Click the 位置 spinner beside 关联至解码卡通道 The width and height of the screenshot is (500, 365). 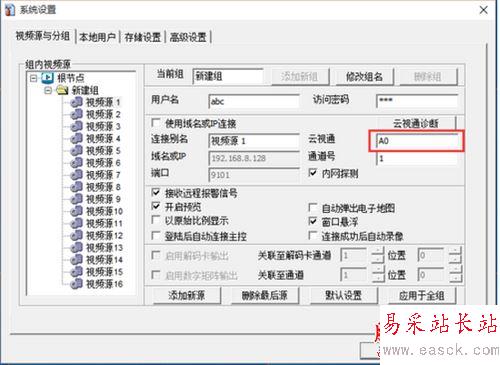[455, 256]
